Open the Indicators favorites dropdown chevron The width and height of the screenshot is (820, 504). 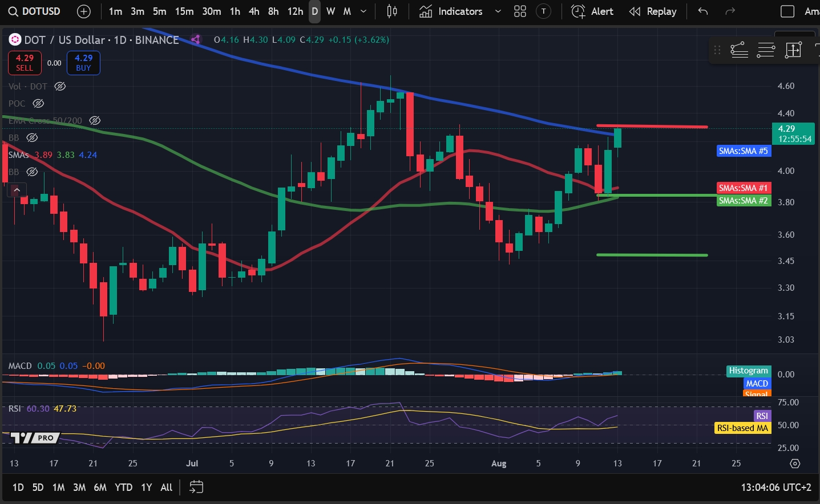[498, 11]
